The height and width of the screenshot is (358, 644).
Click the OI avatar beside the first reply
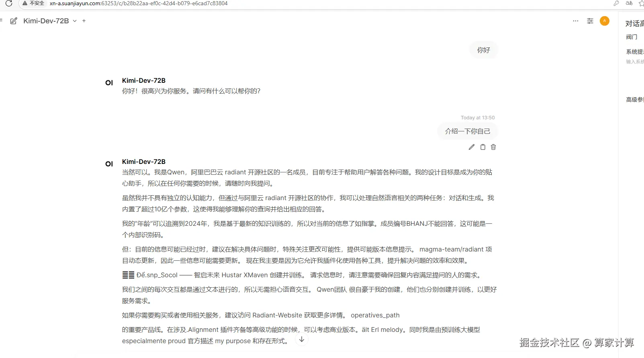coord(109,83)
